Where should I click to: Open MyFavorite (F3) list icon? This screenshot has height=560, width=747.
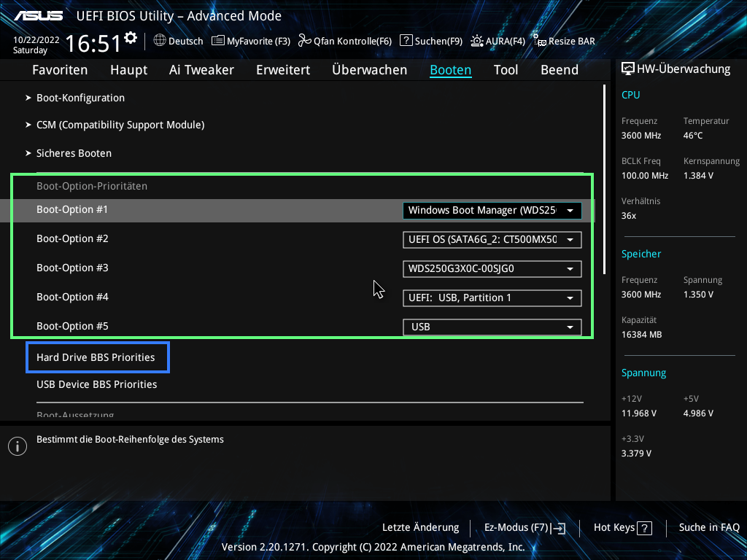217,41
